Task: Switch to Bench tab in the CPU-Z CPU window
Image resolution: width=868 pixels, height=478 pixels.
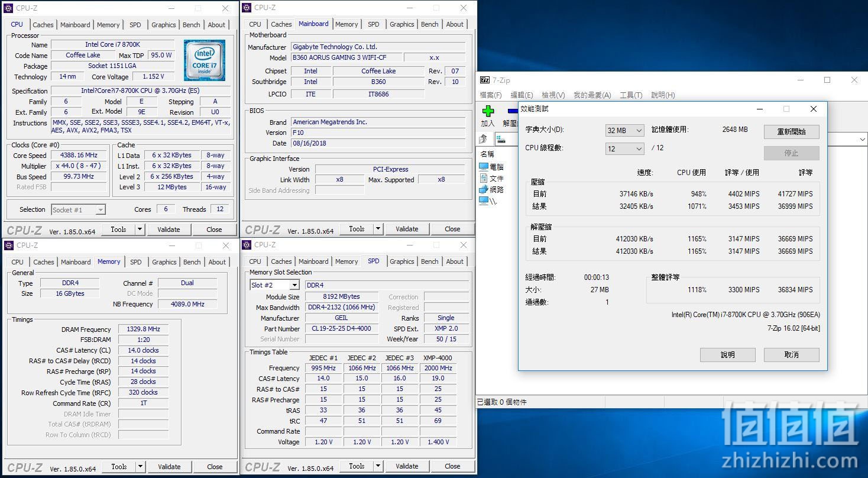Action: [191, 25]
